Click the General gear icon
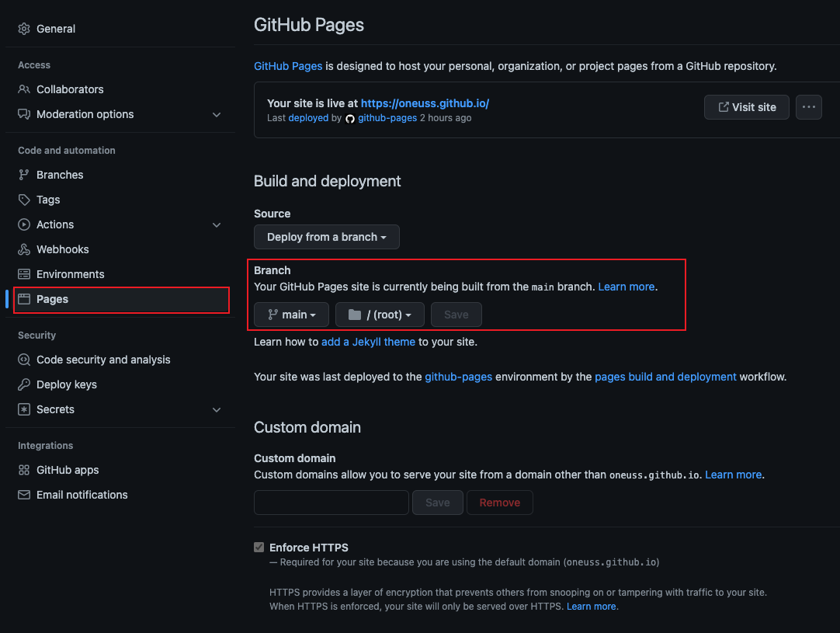This screenshot has width=840, height=633. coord(23,29)
